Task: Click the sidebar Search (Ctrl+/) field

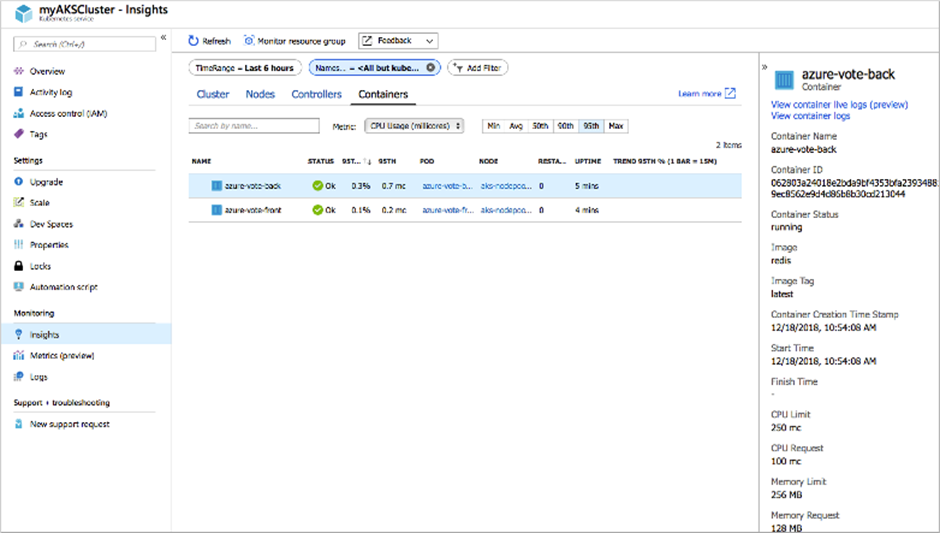Action: click(85, 44)
